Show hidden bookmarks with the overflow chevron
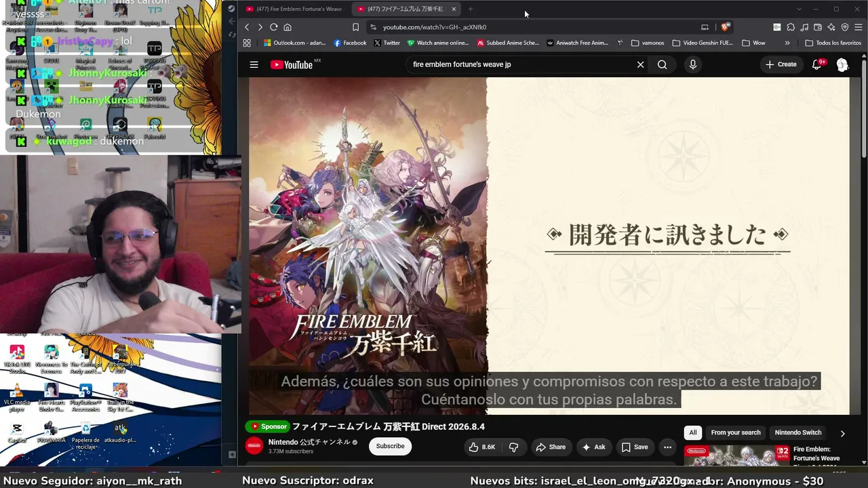 (787, 43)
